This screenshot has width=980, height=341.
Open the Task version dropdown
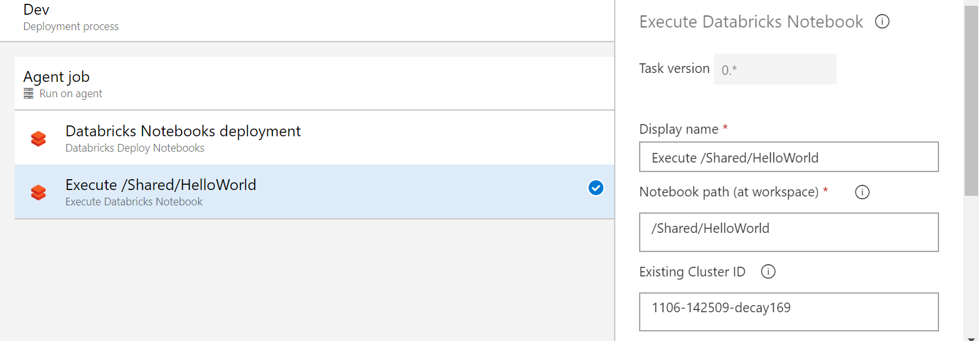775,69
